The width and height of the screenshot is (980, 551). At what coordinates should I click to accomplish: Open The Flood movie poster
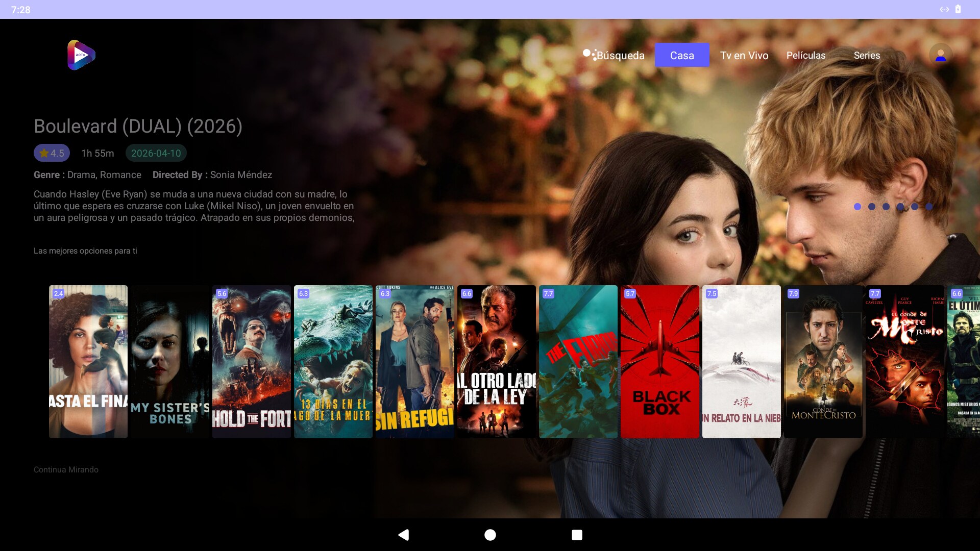[578, 361]
